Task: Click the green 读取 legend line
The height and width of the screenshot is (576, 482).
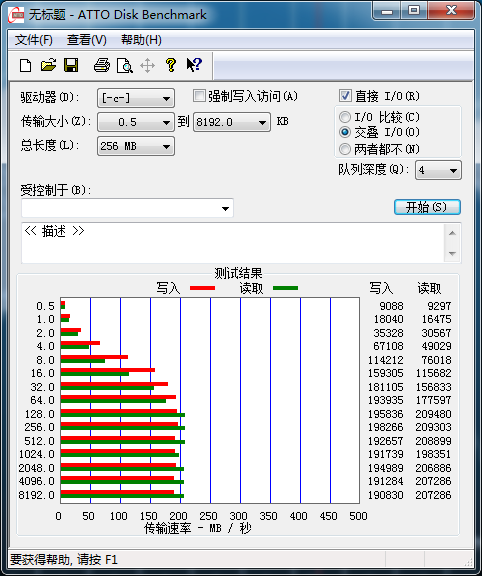Action: pyautogui.click(x=285, y=288)
